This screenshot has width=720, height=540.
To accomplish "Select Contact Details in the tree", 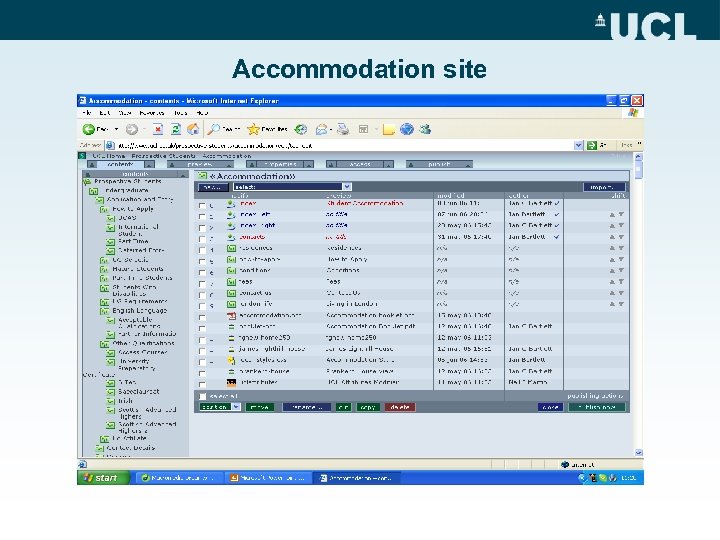I will pos(130,448).
